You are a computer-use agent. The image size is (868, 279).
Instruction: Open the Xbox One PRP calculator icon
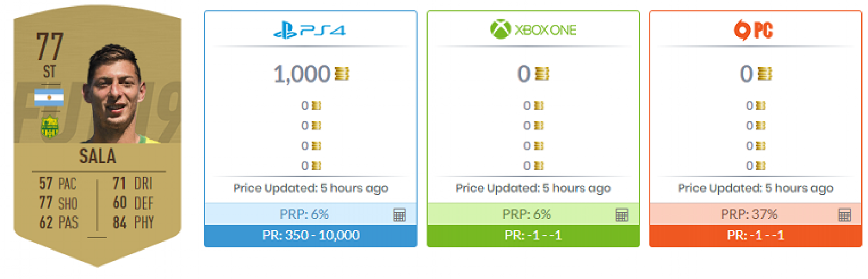622,215
